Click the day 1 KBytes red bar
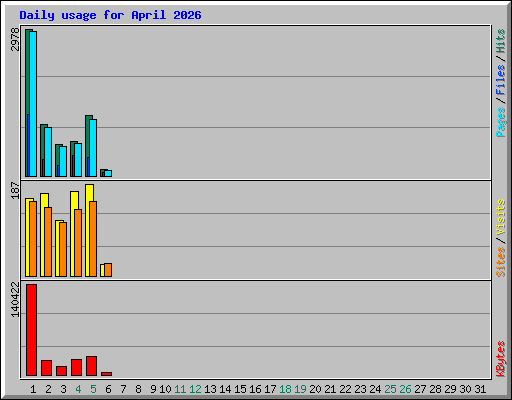The height and width of the screenshot is (400, 512). coord(31,330)
